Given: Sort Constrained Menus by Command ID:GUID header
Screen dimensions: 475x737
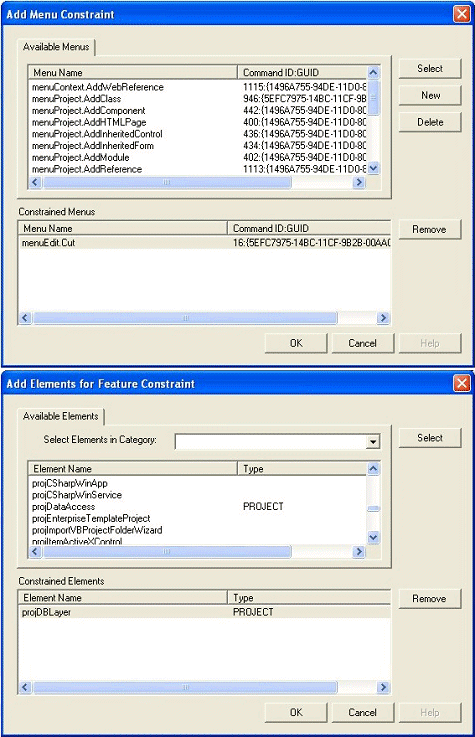Looking at the screenshot, I should pos(309,228).
